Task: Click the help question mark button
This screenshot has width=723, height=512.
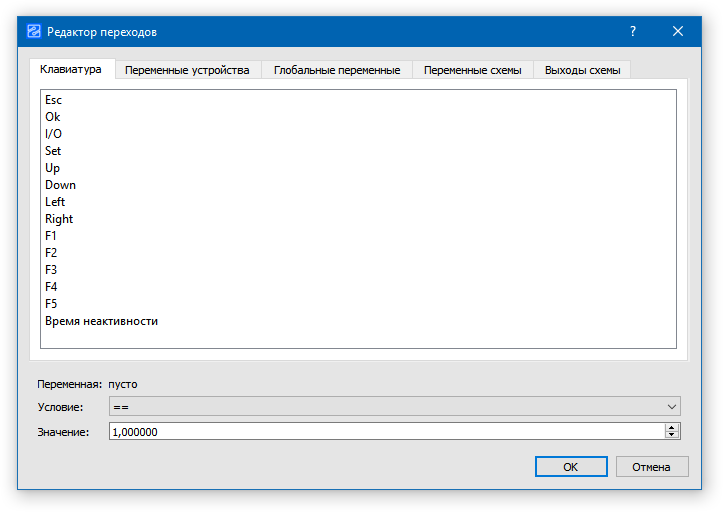Action: click(x=632, y=32)
